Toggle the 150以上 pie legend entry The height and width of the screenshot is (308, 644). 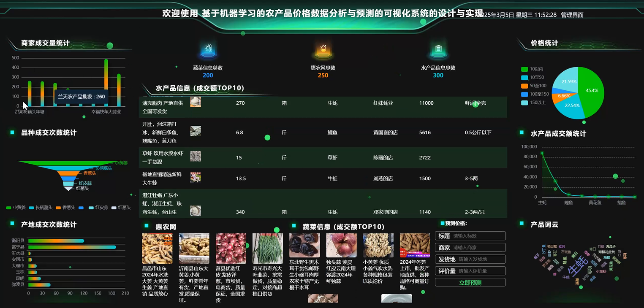533,103
